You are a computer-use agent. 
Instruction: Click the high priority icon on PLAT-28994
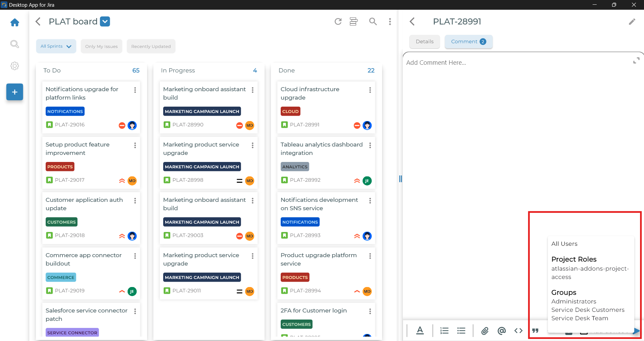357,291
